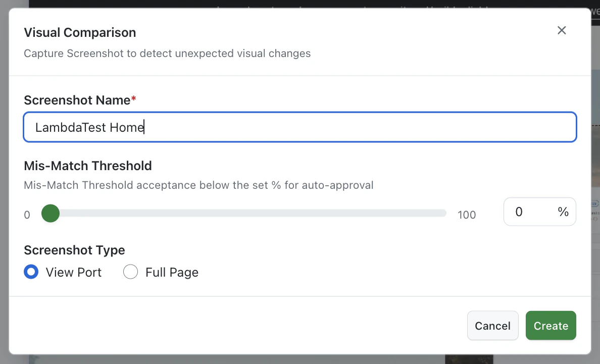
Task: Click the Screenshot Type heading
Action: tap(74, 250)
